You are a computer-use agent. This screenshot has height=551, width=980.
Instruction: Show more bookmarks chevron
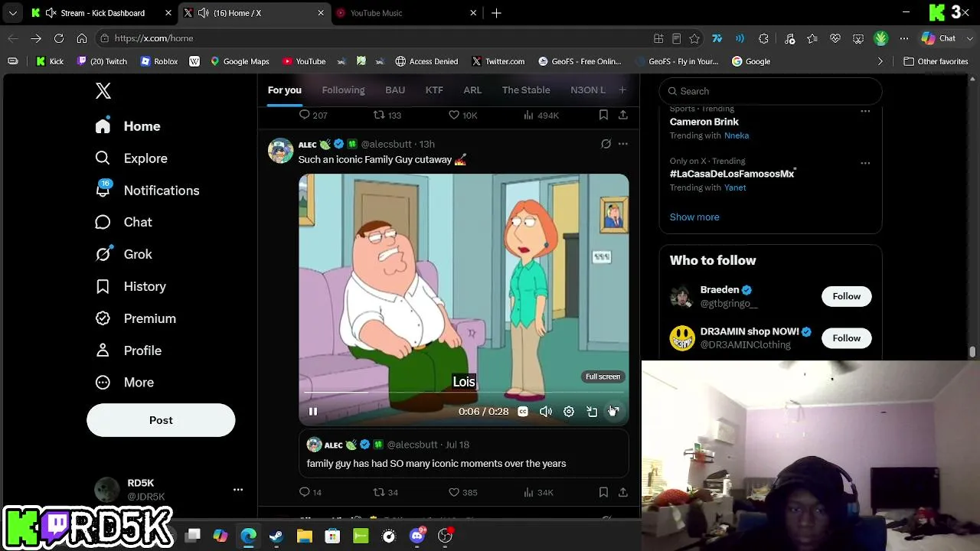[880, 61]
